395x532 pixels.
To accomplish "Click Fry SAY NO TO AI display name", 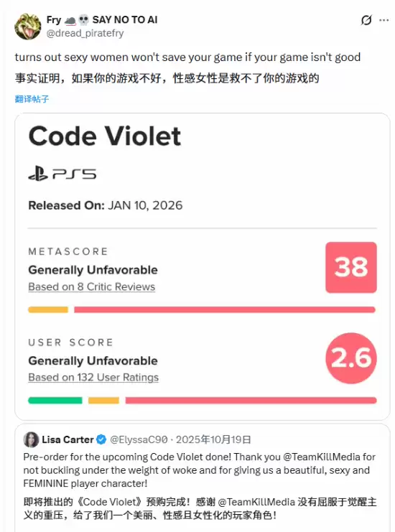I will (x=102, y=20).
